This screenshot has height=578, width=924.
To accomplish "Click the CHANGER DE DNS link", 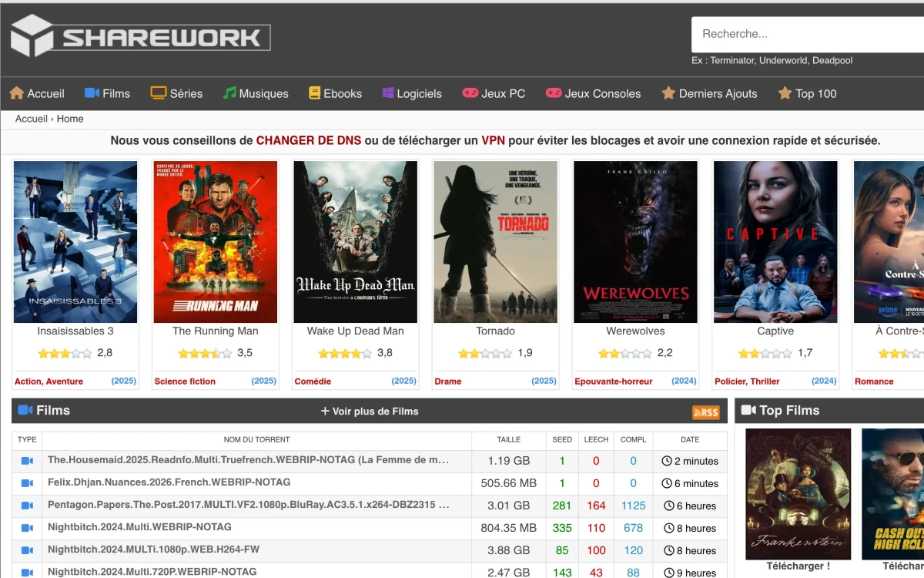I will pyautogui.click(x=309, y=140).
